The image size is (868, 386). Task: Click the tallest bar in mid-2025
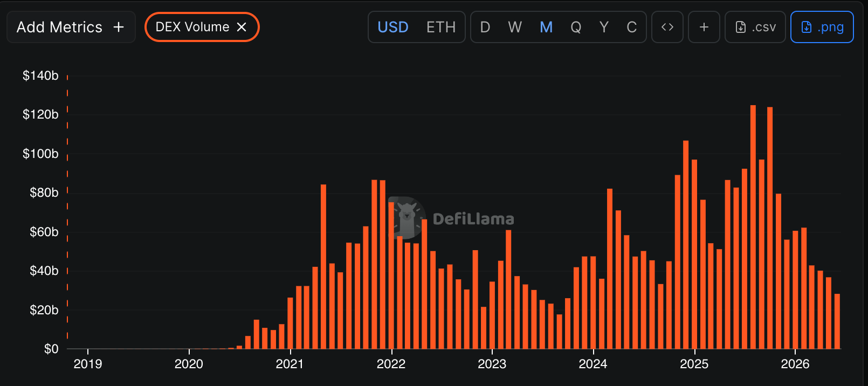753,227
